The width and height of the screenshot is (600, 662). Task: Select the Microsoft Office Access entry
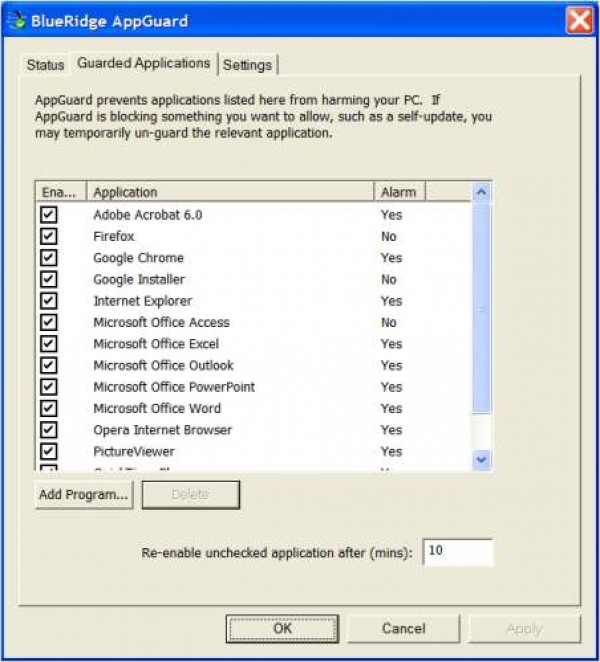(253, 322)
